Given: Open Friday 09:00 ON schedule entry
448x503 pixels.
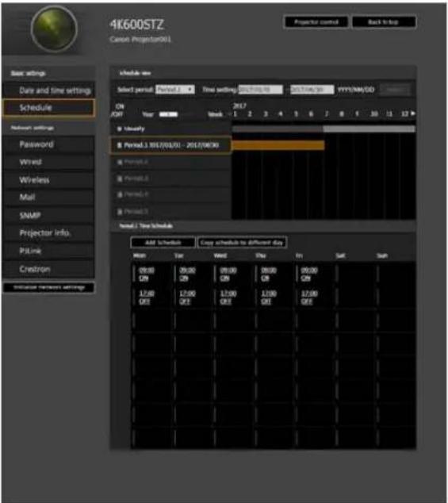Looking at the screenshot, I should point(309,274).
